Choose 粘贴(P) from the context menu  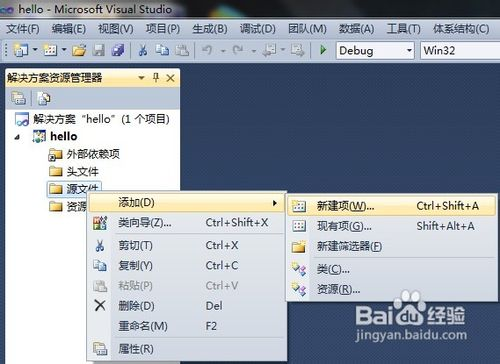point(187,286)
